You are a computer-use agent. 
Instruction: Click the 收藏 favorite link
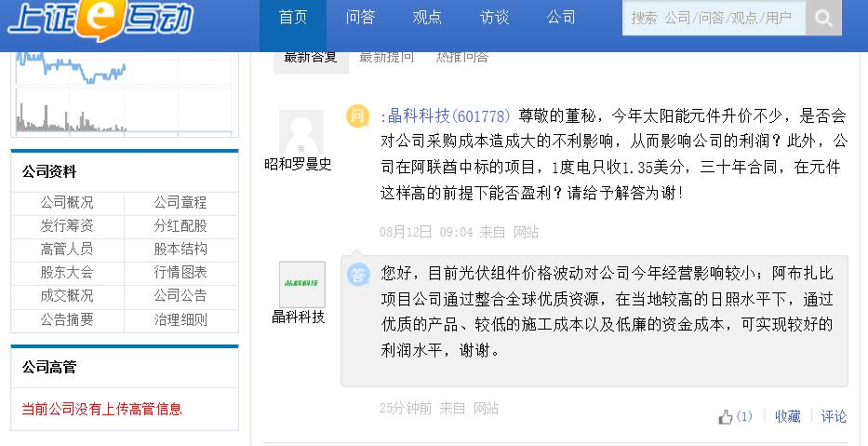click(787, 417)
